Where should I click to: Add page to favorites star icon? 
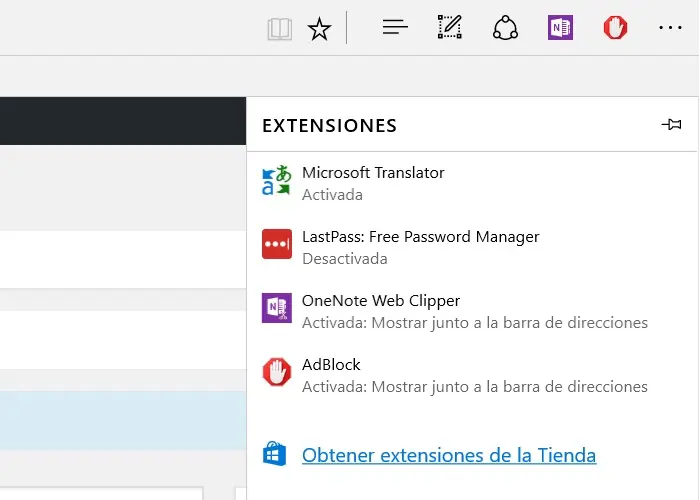(319, 29)
